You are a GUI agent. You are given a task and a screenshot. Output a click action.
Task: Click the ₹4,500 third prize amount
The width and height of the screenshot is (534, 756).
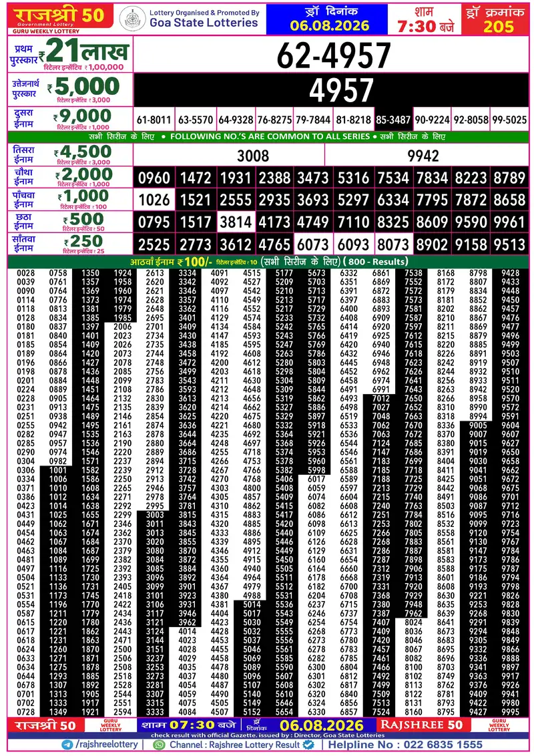(83, 152)
